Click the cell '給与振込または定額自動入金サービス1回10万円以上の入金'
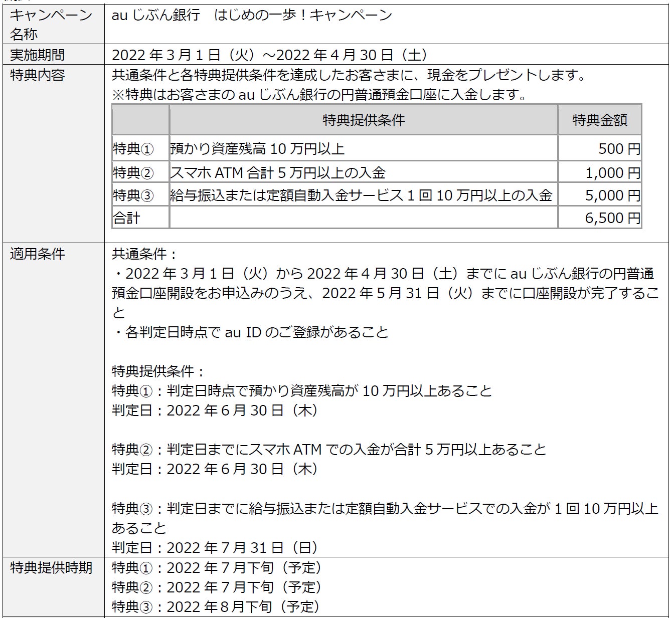The width and height of the screenshot is (672, 618). pos(364,195)
